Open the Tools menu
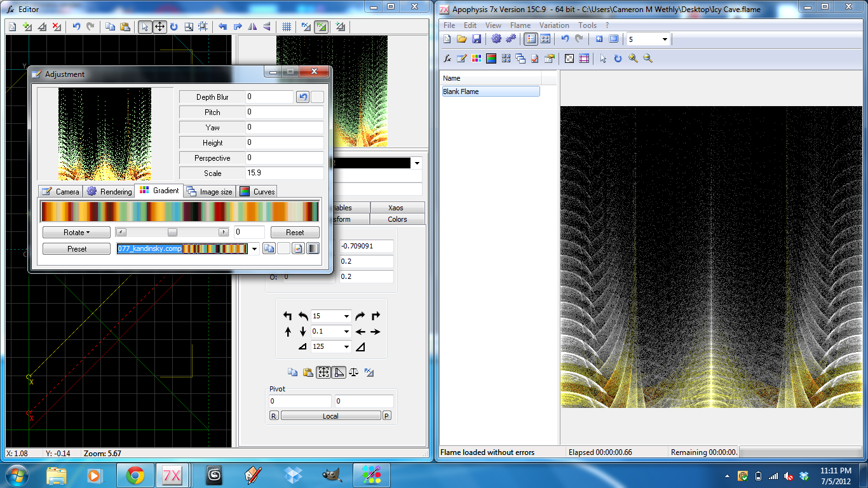868x488 pixels. tap(587, 25)
